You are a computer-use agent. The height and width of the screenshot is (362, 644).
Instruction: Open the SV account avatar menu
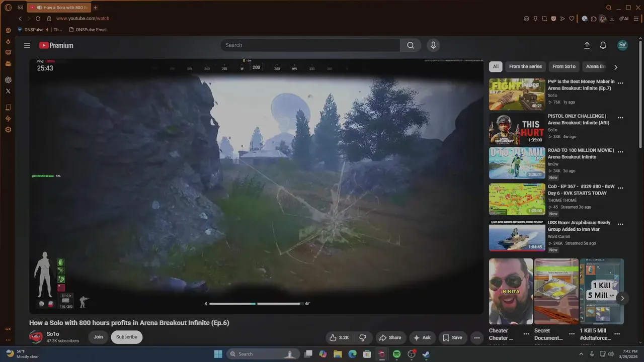point(622,45)
